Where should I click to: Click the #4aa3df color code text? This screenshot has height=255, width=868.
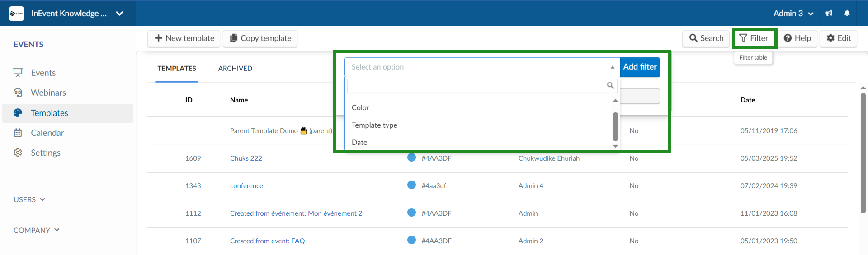[x=434, y=186]
